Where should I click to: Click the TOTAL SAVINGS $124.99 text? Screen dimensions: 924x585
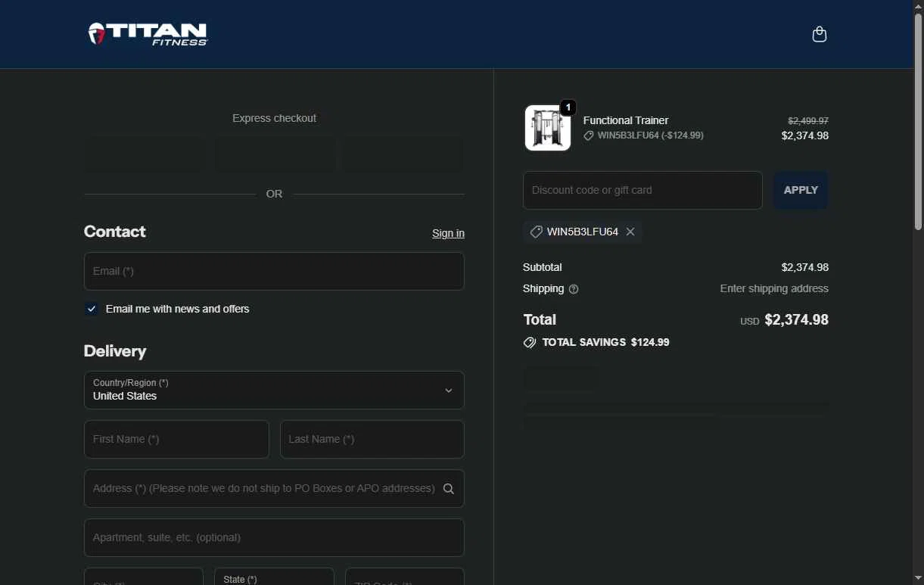(606, 342)
